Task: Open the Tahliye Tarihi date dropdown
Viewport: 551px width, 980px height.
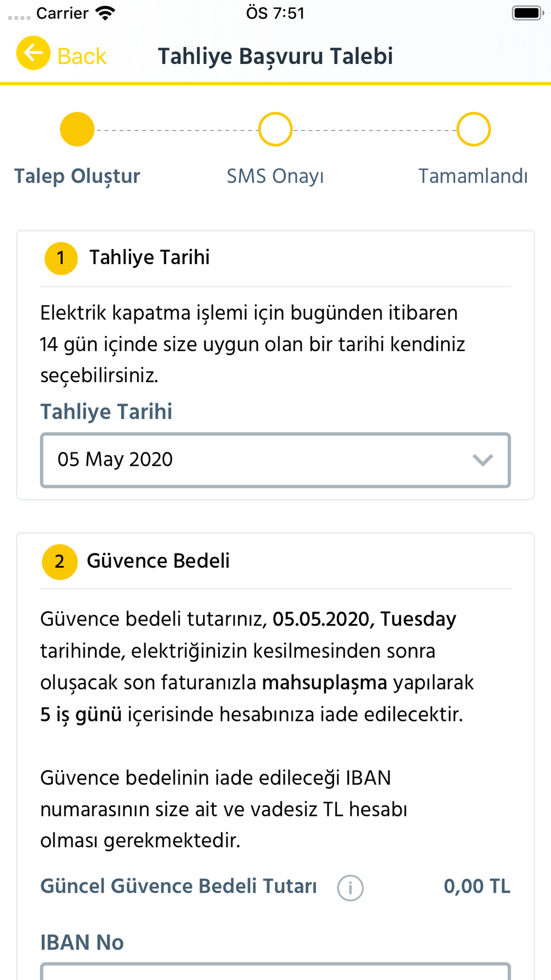Action: click(x=253, y=460)
